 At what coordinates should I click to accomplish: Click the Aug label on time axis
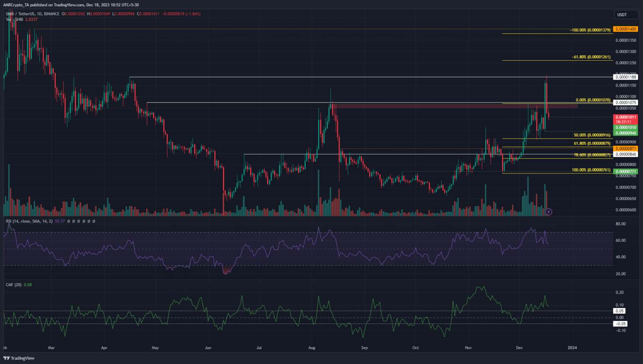coord(311,348)
